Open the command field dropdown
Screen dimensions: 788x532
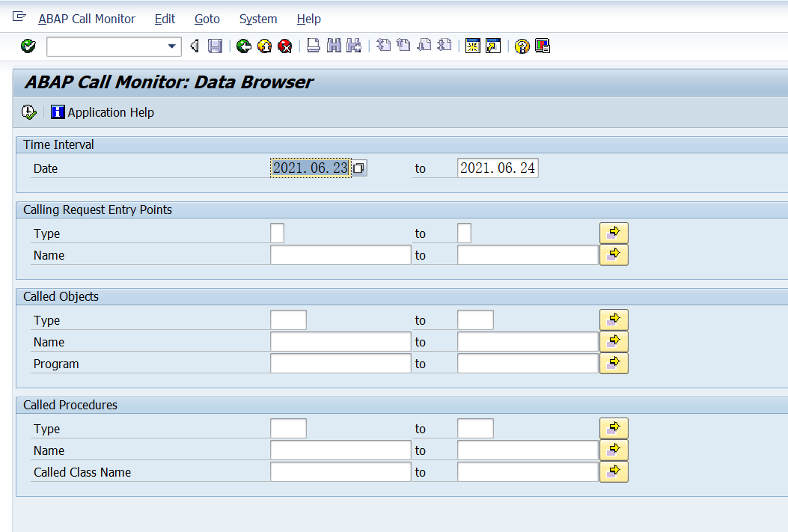point(172,46)
